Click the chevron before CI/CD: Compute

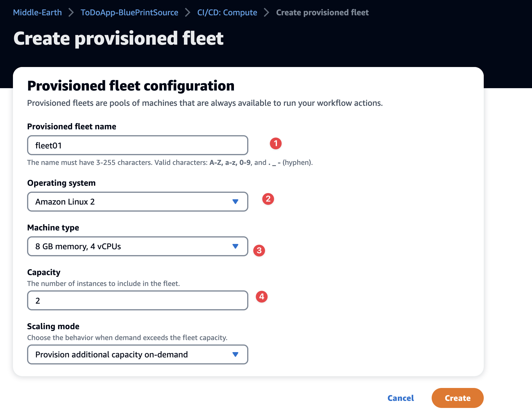(187, 12)
